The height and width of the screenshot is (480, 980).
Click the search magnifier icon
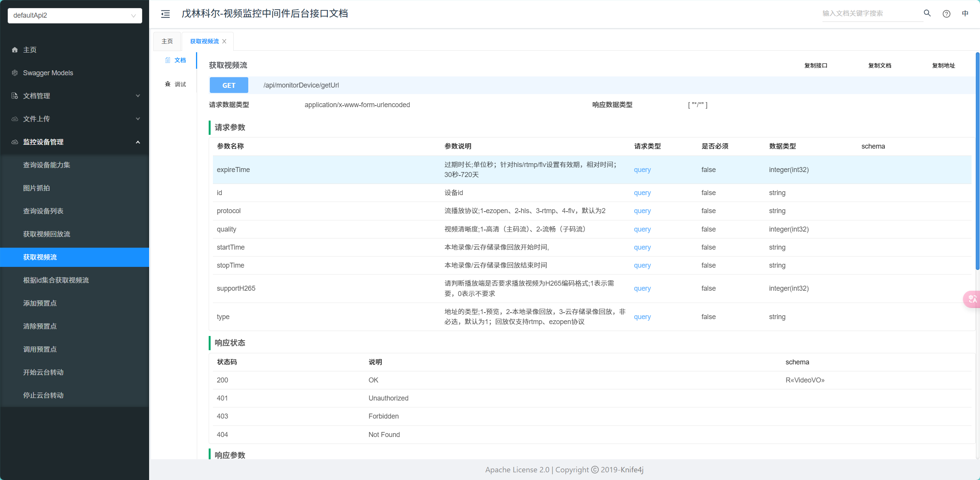(x=927, y=13)
